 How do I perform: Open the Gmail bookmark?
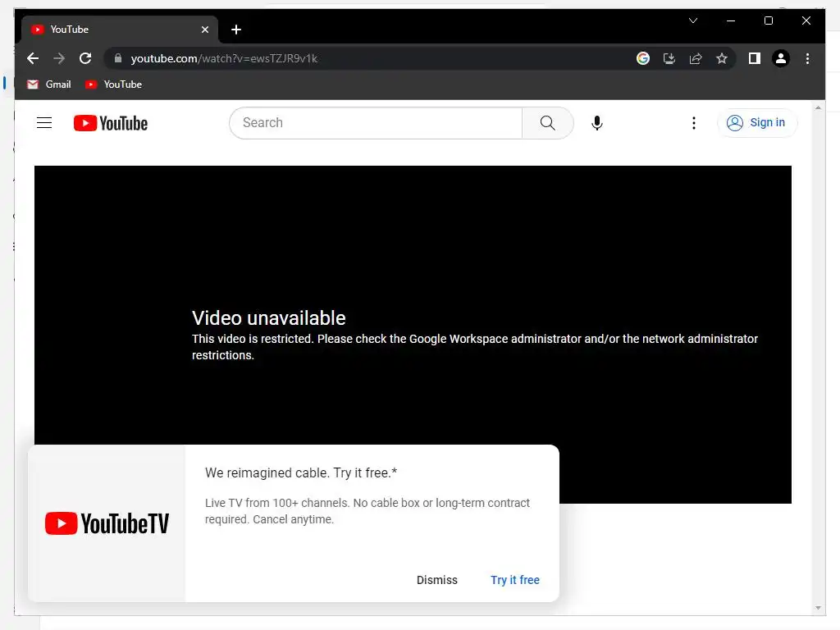48,84
